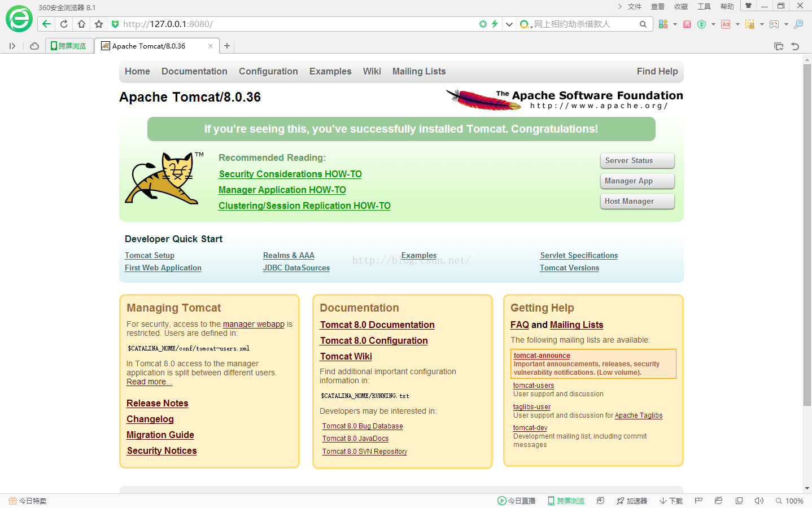Click the green yen shield icon

point(701,24)
